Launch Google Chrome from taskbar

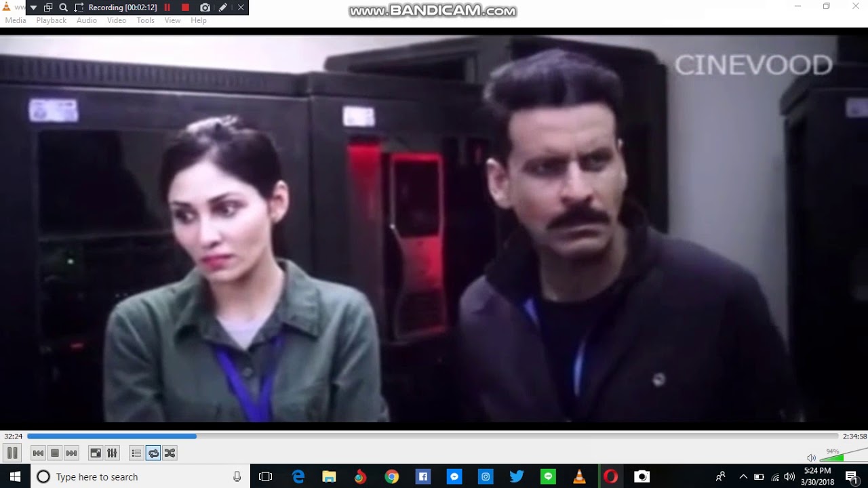point(391,476)
